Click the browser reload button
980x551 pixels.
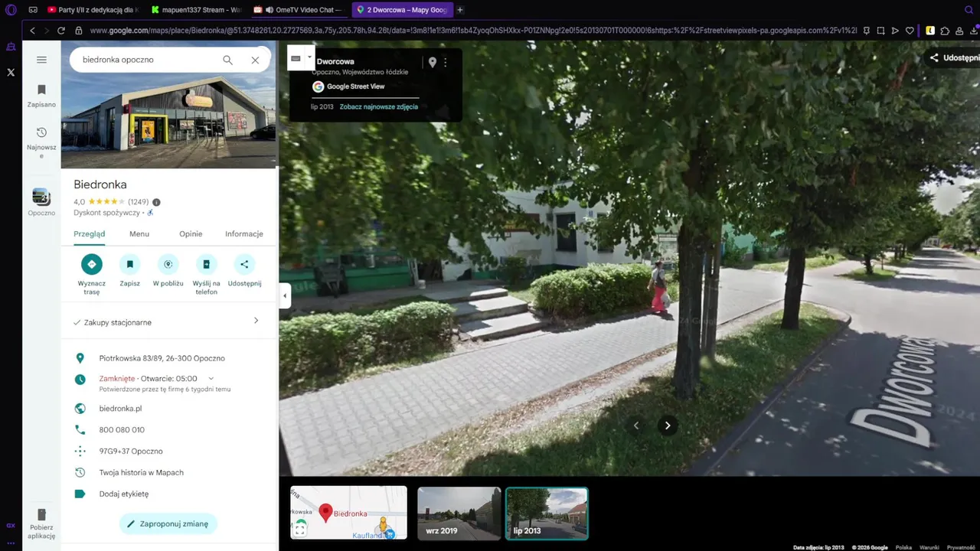[x=60, y=31]
